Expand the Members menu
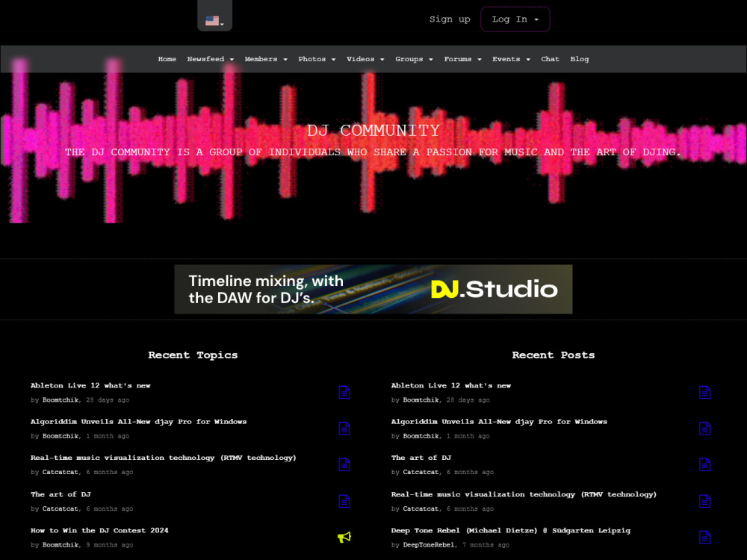 point(266,59)
